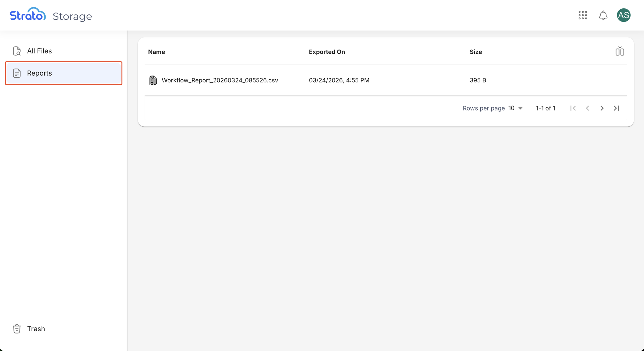Image resolution: width=644 pixels, height=351 pixels.
Task: Click the Strato logo
Action: (28, 15)
